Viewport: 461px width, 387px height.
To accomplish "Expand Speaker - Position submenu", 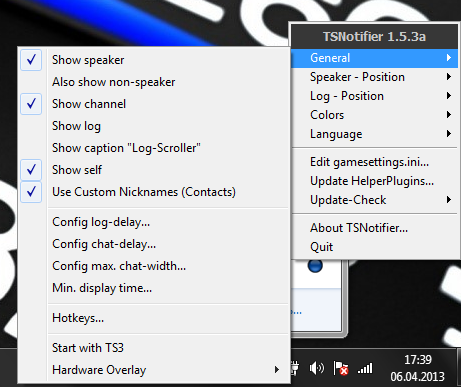I will (374, 77).
